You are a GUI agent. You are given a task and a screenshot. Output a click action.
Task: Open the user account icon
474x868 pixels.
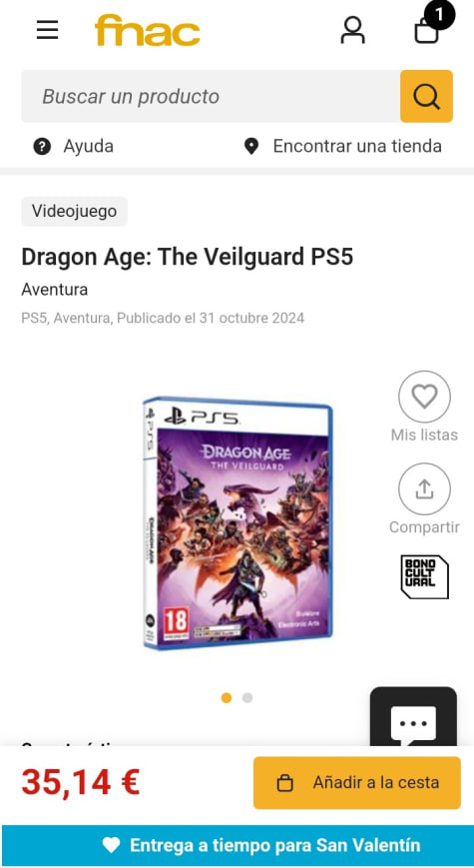coord(352,30)
